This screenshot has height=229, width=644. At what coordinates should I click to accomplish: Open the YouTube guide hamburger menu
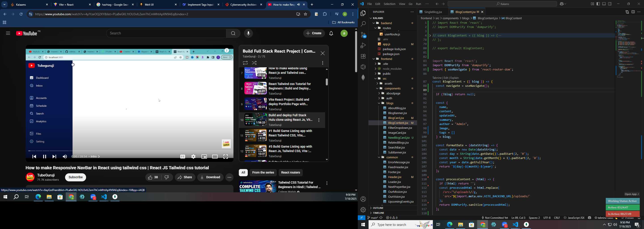(x=8, y=33)
